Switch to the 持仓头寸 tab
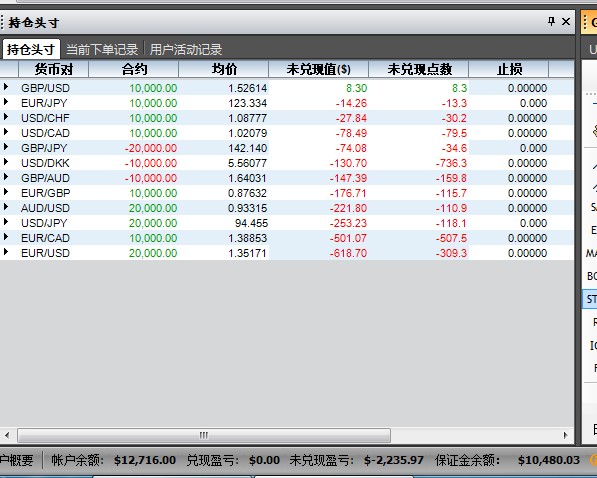The height and width of the screenshot is (478, 597). 31,49
